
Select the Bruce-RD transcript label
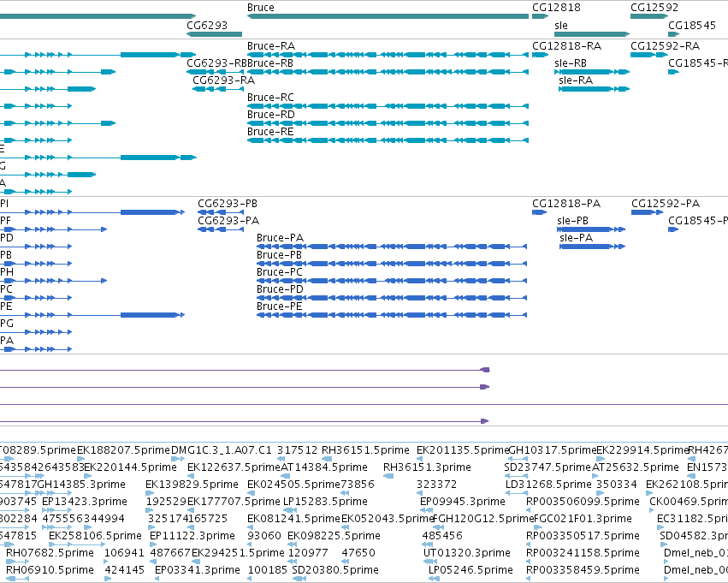(x=271, y=115)
